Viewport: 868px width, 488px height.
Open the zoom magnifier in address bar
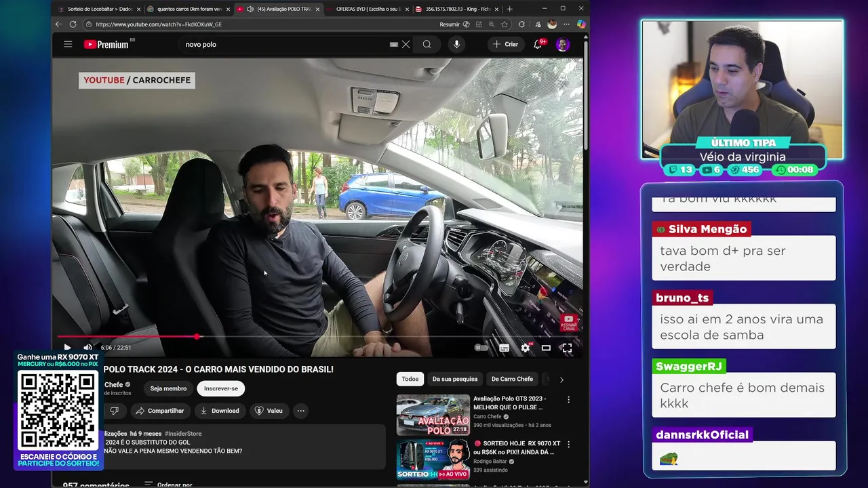492,24
